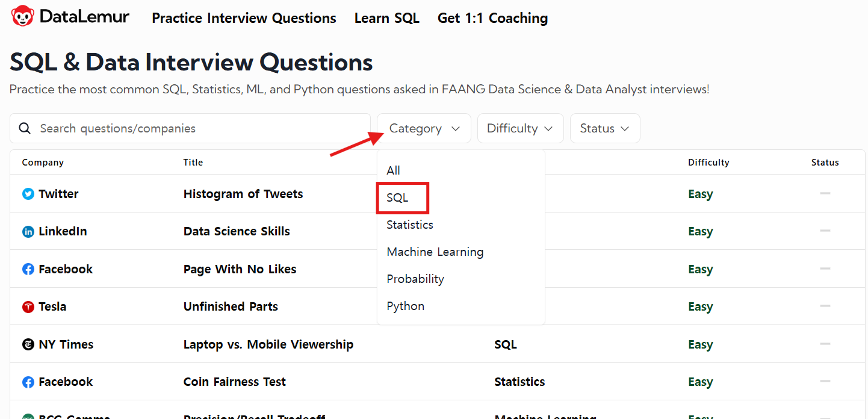This screenshot has height=419, width=868.
Task: Open the Difficulty filter dropdown
Action: pos(520,128)
